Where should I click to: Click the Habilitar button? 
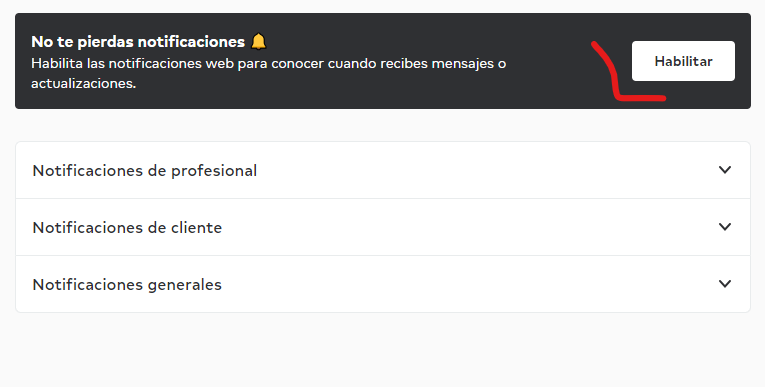[x=683, y=61]
